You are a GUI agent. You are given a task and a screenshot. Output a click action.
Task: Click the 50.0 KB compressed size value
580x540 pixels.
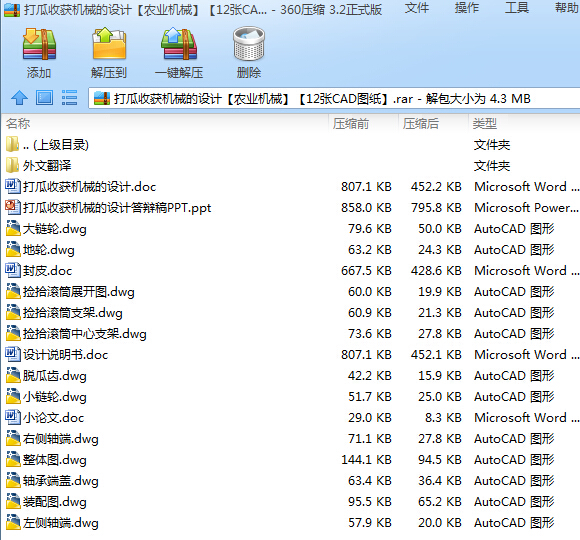[x=440, y=229]
